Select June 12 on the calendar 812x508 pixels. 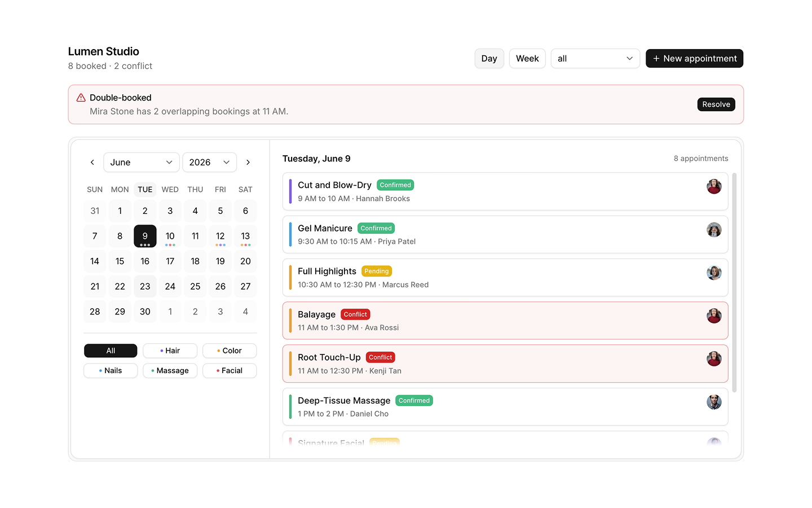pos(220,236)
